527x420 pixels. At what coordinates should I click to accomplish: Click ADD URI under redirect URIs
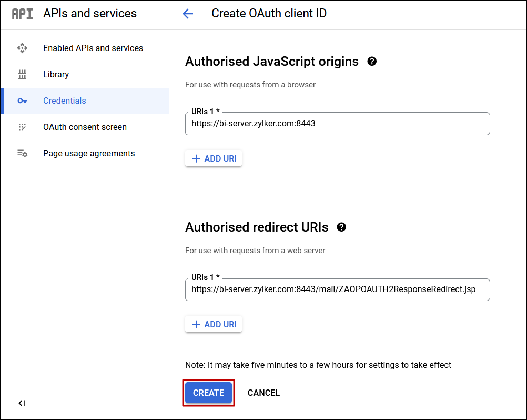(x=213, y=324)
